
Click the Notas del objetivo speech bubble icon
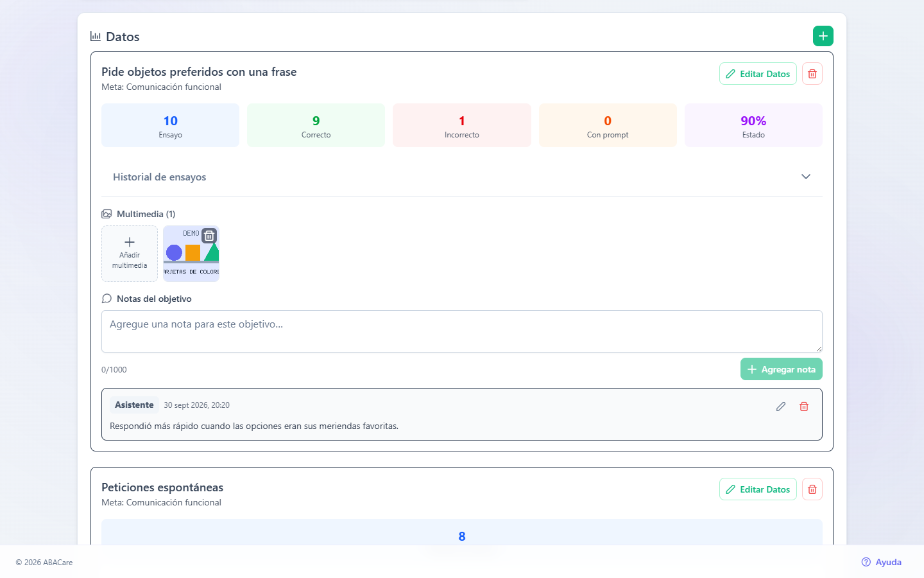[x=107, y=299]
